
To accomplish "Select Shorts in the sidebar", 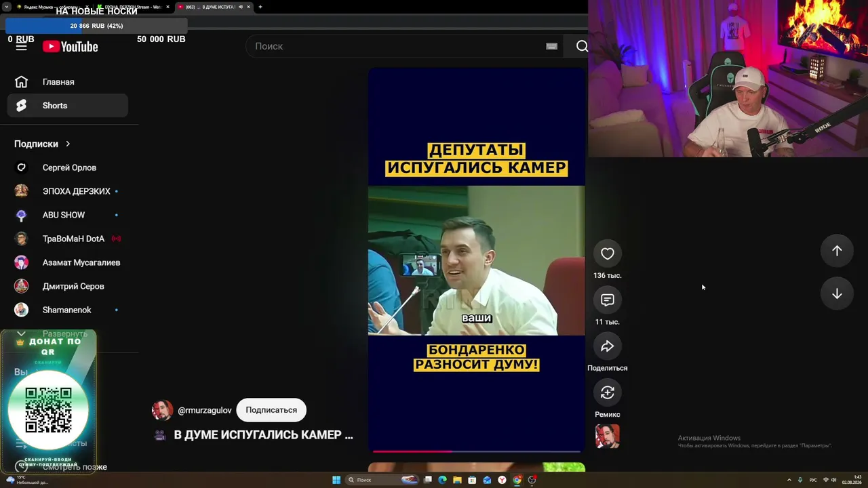I will tap(68, 106).
